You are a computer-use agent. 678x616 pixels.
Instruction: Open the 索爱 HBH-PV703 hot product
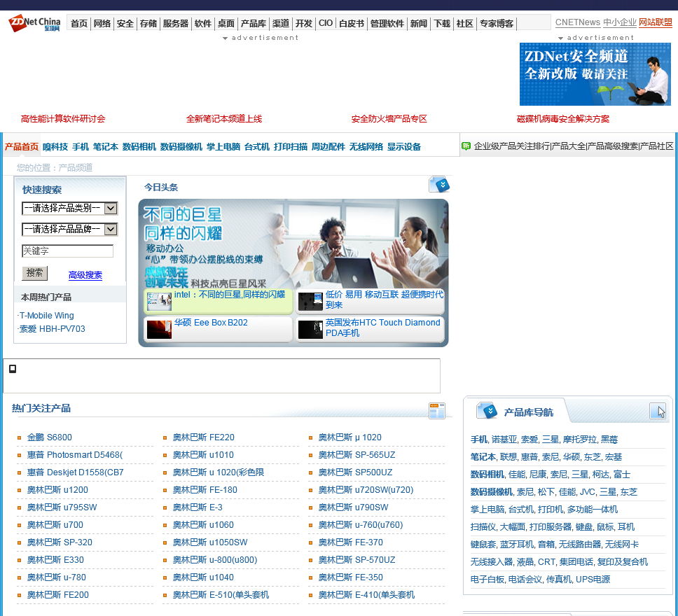(53, 329)
